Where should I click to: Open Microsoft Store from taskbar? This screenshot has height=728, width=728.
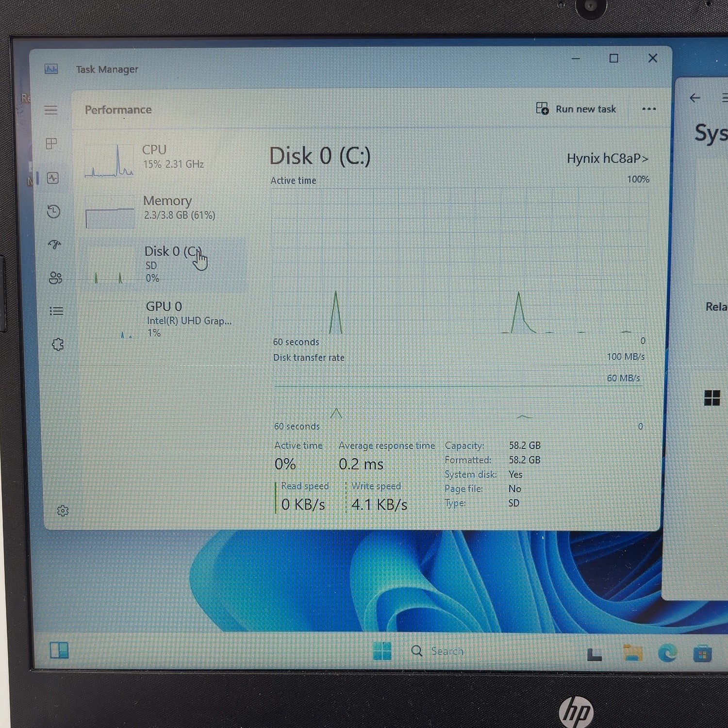(x=702, y=653)
